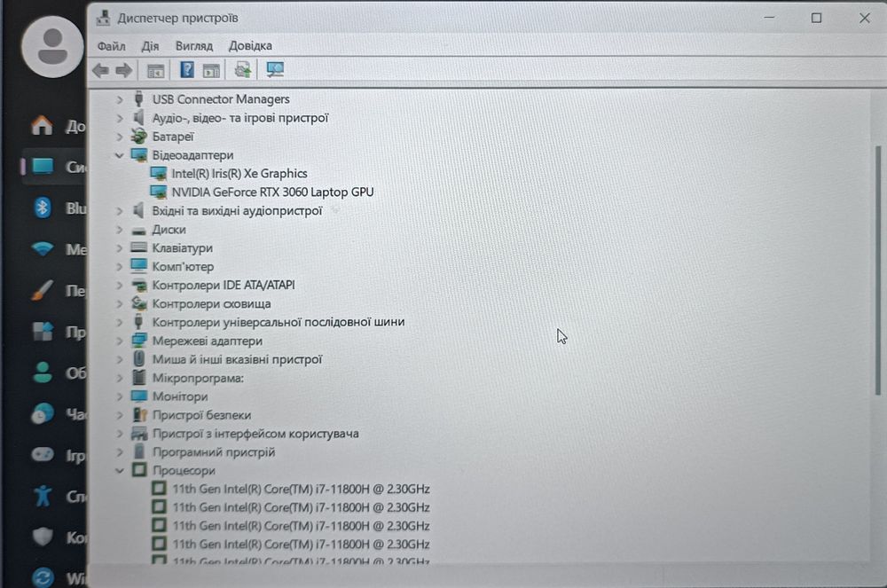Click the shield Privacy icon in Settings sidebar

pos(43,537)
